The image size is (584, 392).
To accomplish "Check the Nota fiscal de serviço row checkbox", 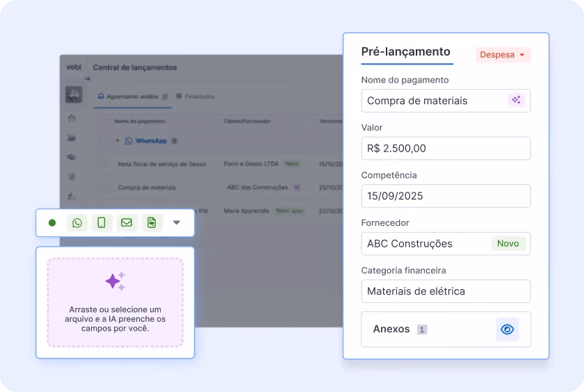I will pyautogui.click(x=105, y=164).
